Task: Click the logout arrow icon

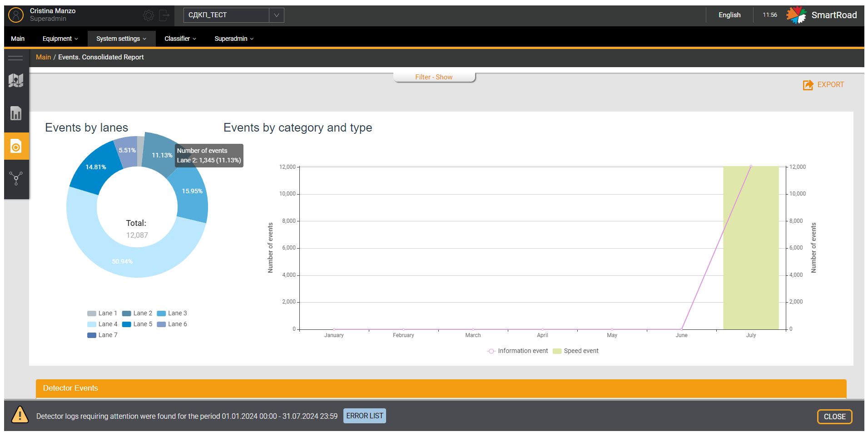Action: coord(164,15)
